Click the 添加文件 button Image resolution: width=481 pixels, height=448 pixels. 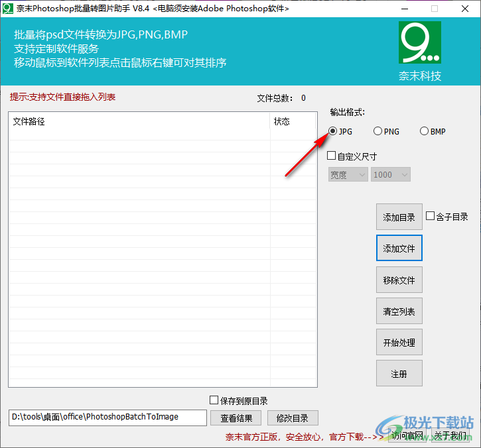(x=399, y=248)
